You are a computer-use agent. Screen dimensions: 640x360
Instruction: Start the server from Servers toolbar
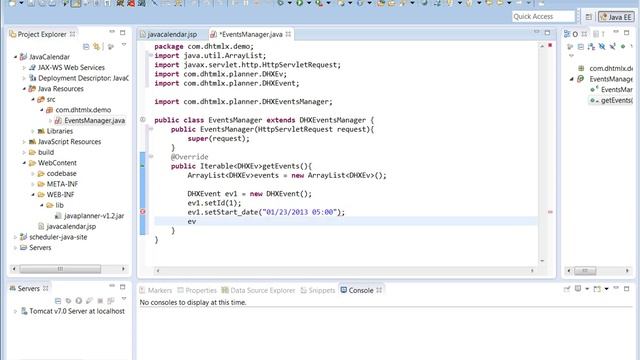coord(79,301)
